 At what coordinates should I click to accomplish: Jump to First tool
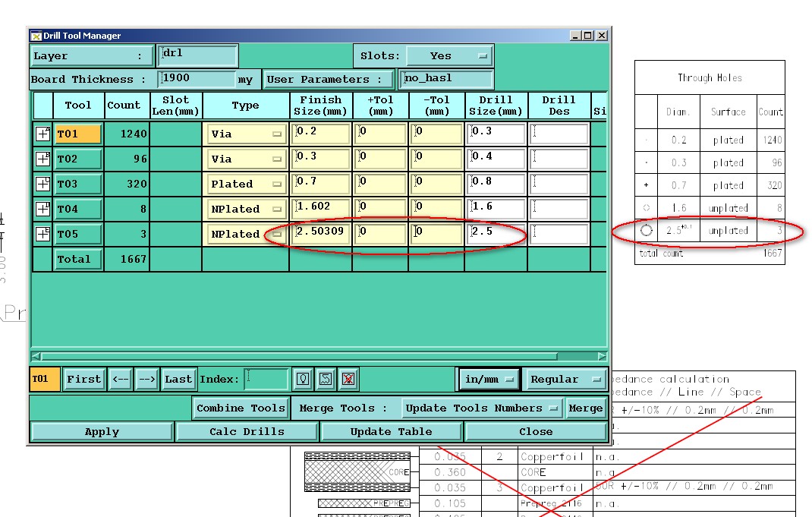click(84, 379)
